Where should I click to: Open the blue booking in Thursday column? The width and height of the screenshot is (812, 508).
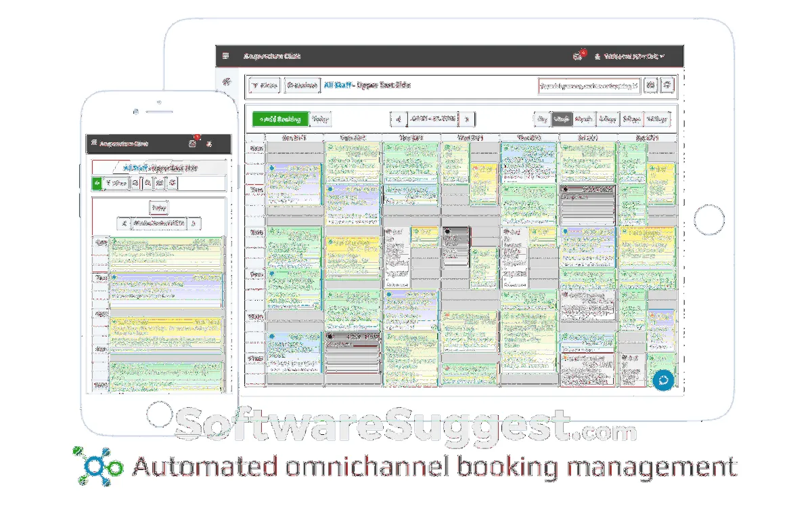(529, 163)
